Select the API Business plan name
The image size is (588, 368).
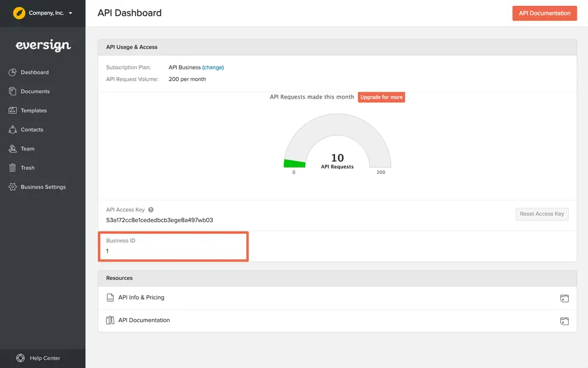[185, 68]
